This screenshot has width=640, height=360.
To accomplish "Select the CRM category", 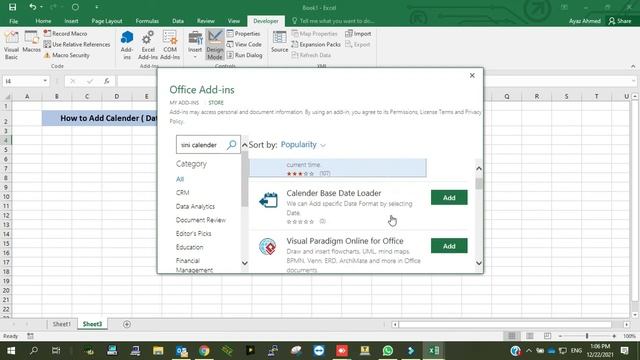I will [182, 193].
